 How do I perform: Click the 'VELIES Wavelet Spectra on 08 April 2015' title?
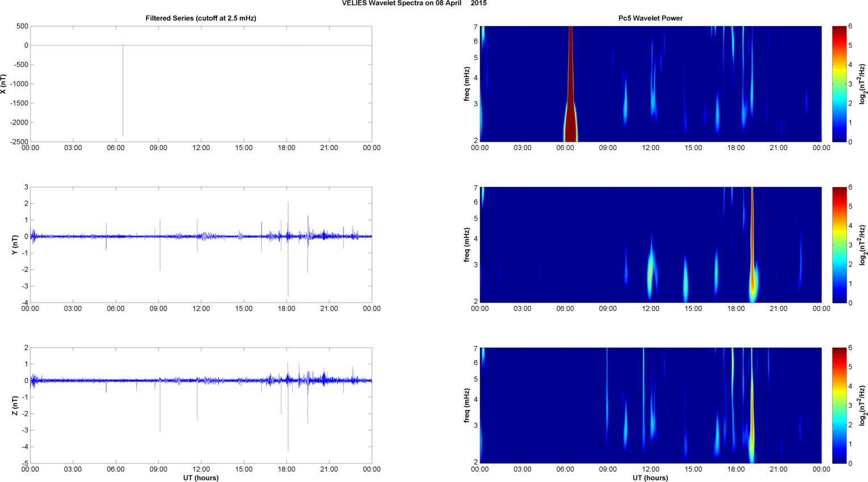[414, 3]
